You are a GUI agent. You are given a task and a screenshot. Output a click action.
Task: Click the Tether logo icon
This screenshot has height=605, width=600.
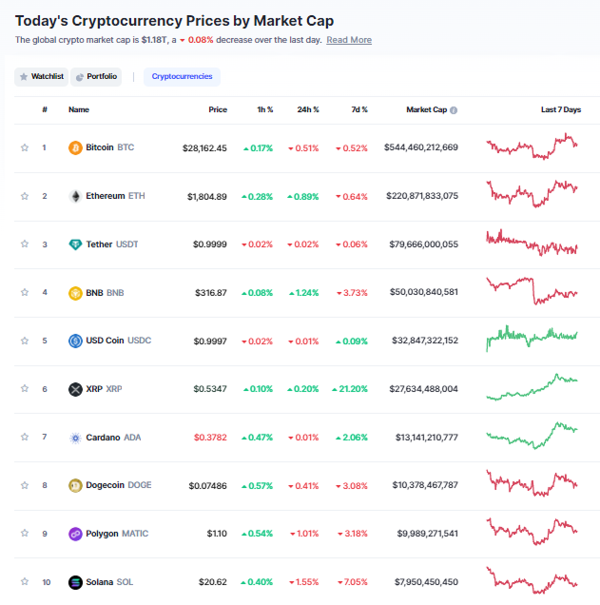coord(75,245)
